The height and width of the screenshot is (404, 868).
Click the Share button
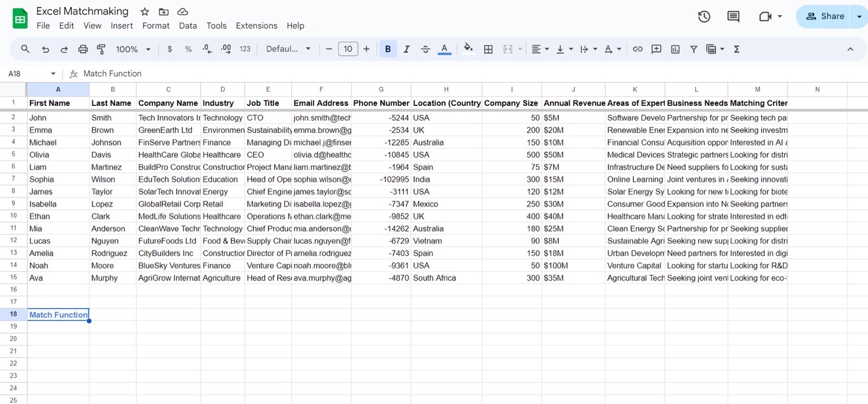[x=825, y=16]
